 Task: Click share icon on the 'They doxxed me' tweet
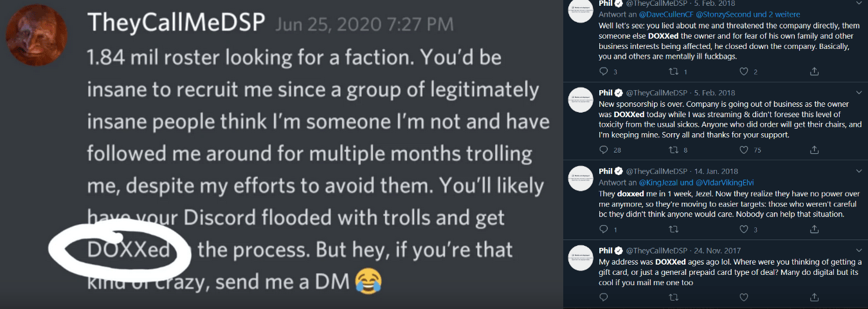coord(814,229)
